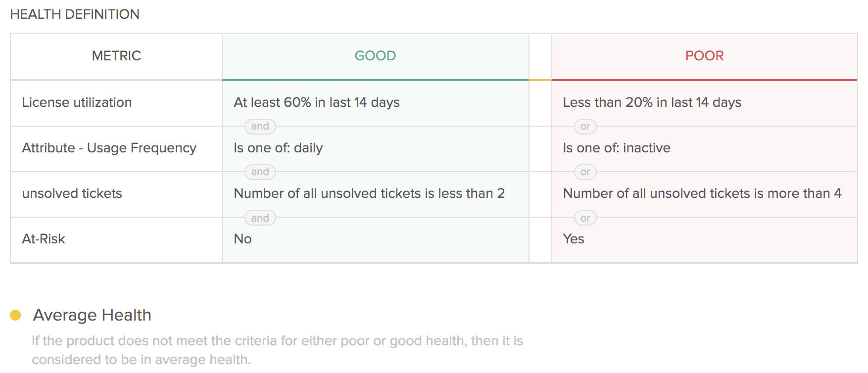Select the POOR column header

click(704, 56)
